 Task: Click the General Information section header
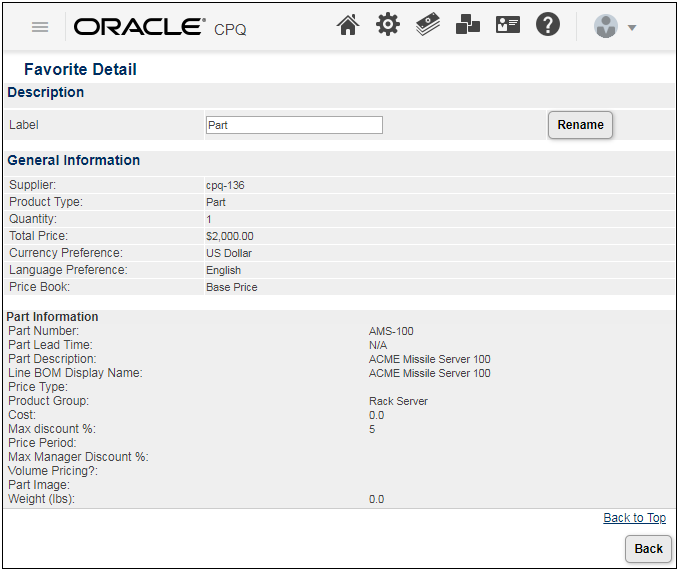click(74, 160)
